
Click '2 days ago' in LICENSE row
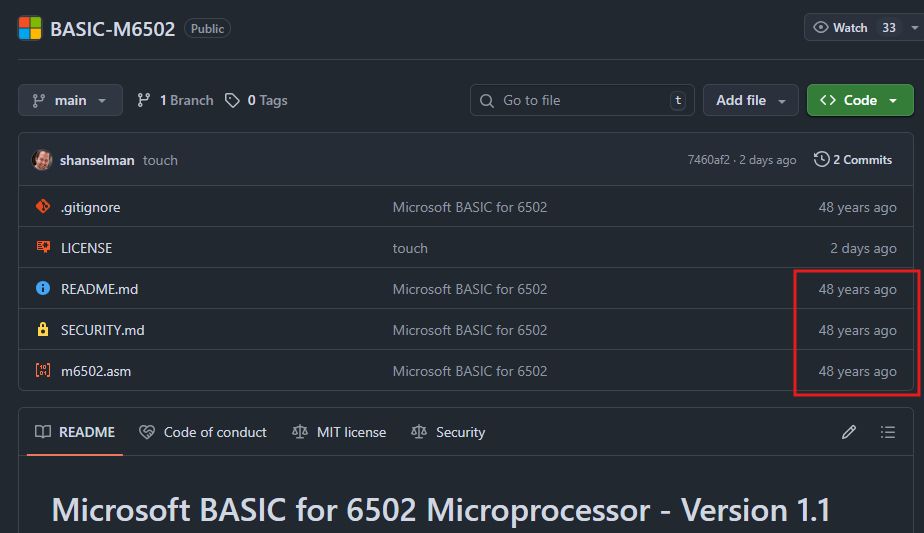(863, 248)
